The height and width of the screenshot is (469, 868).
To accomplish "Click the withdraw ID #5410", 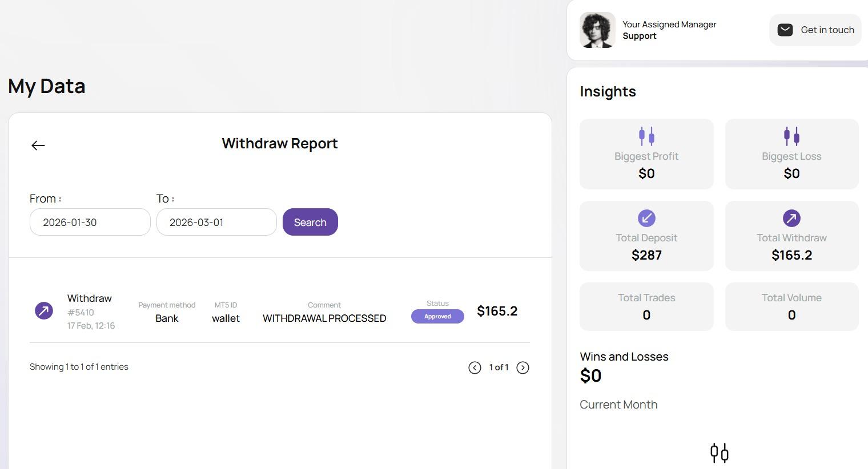I will [x=81, y=313].
